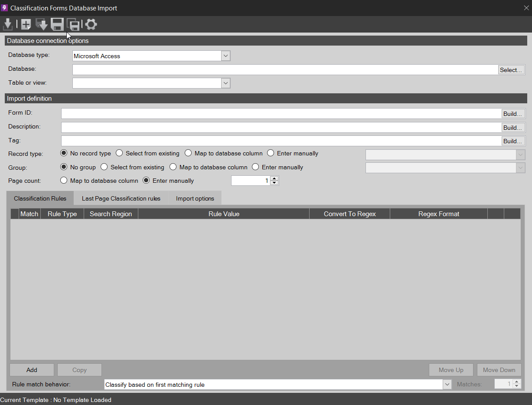The height and width of the screenshot is (405, 532).
Task: Click the Tag input field
Action: (x=281, y=141)
